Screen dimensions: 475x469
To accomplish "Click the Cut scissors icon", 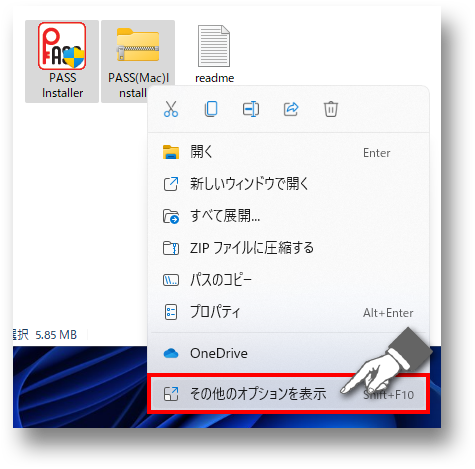I will click(171, 109).
